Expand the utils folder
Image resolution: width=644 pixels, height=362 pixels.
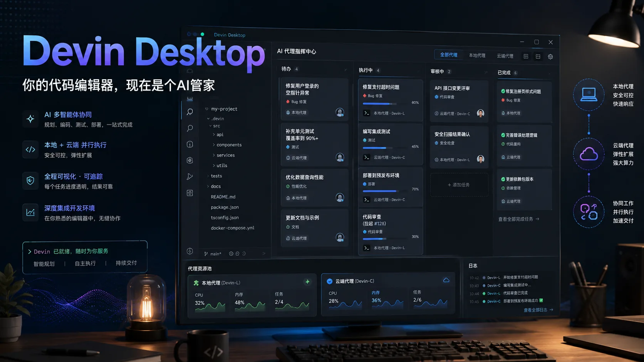[x=214, y=165]
